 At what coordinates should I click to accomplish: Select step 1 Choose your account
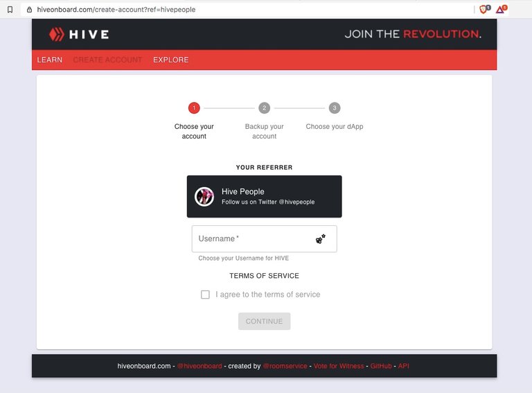pyautogui.click(x=194, y=121)
